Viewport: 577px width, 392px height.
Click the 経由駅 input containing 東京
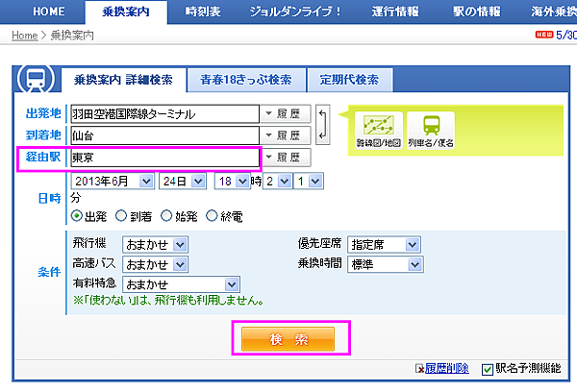click(x=164, y=158)
